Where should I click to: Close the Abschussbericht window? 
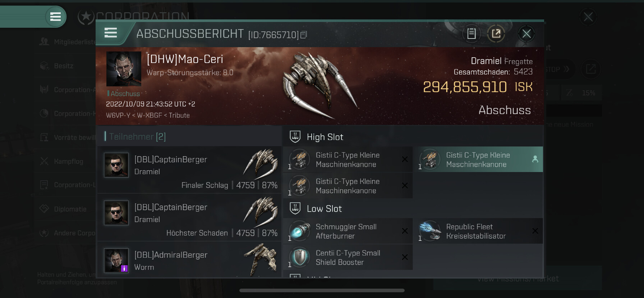coord(526,34)
